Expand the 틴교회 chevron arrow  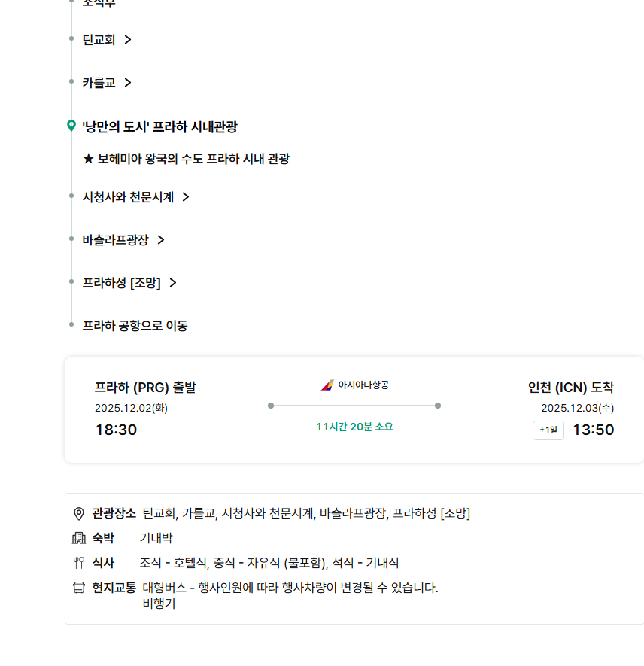point(128,40)
